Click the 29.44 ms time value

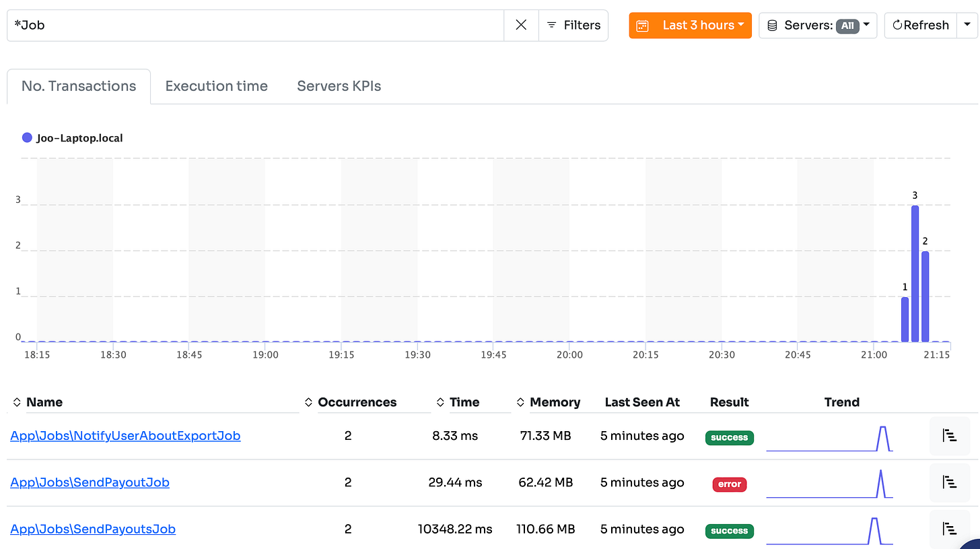(x=455, y=482)
